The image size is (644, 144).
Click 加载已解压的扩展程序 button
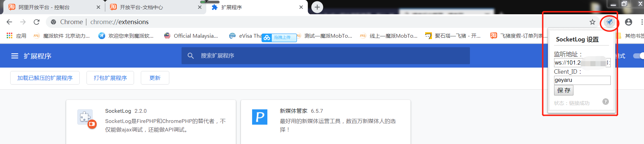45,78
